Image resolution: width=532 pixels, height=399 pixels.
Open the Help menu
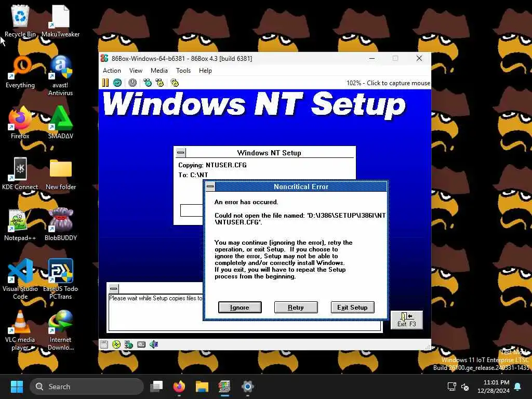(205, 71)
